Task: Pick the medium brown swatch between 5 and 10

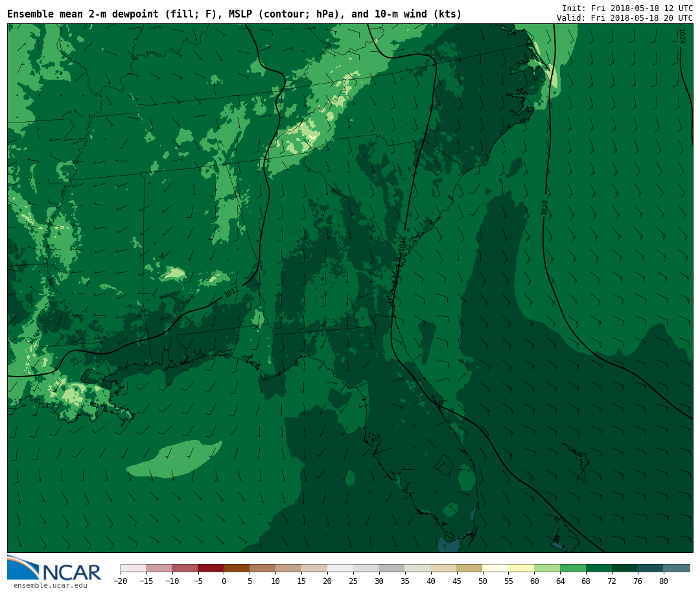Action: [263, 568]
